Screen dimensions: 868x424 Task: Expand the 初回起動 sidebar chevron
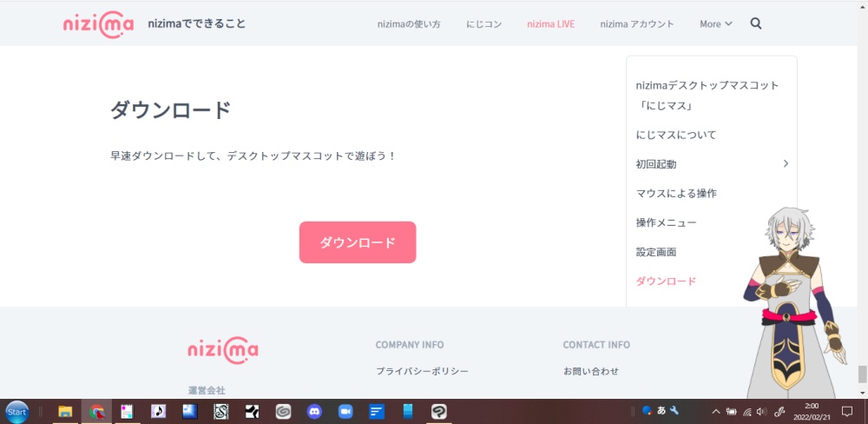(786, 163)
